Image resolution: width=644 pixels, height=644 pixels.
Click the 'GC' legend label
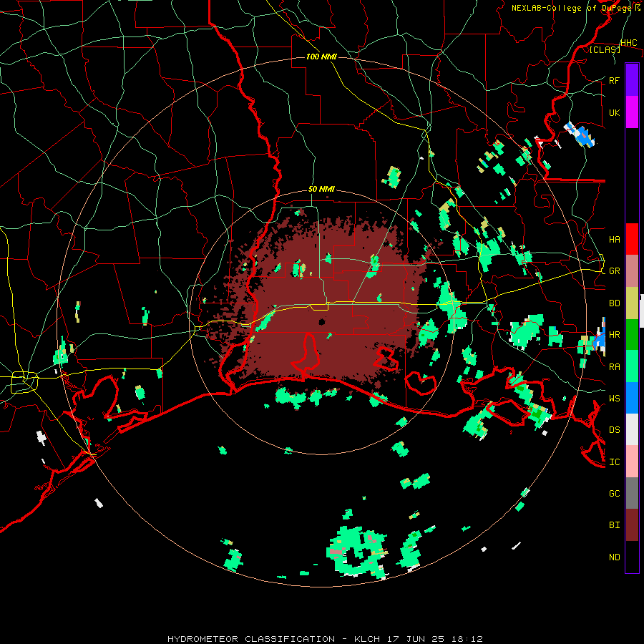pyautogui.click(x=614, y=494)
